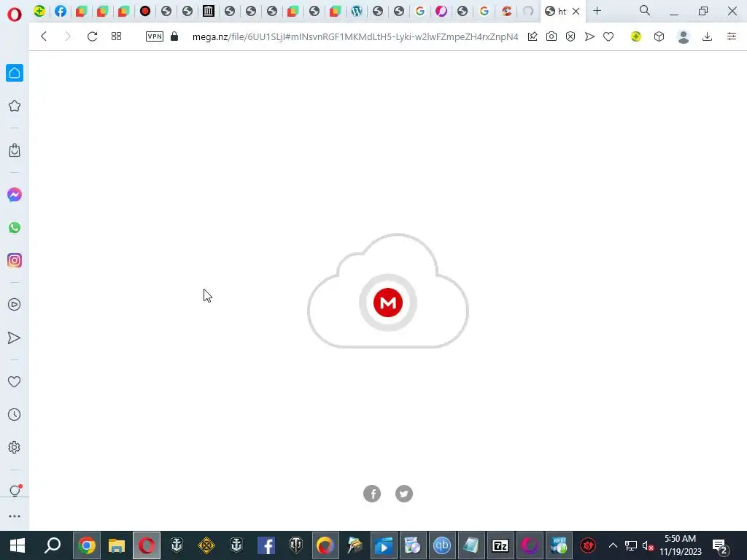The width and height of the screenshot is (747, 560).
Task: Click the padlock site security icon
Action: 174,36
